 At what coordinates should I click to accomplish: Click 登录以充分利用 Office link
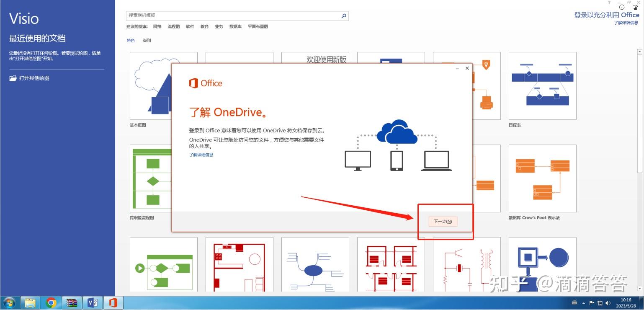607,15
